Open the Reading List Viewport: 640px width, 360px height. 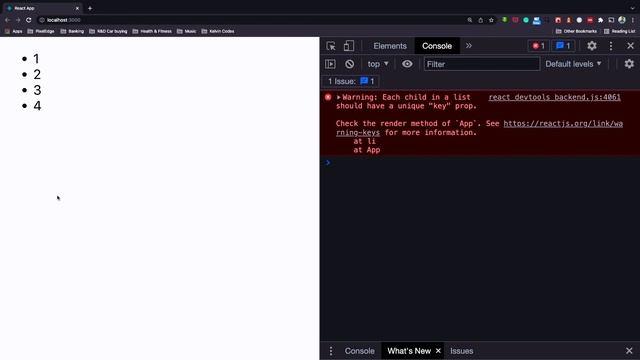pos(620,31)
